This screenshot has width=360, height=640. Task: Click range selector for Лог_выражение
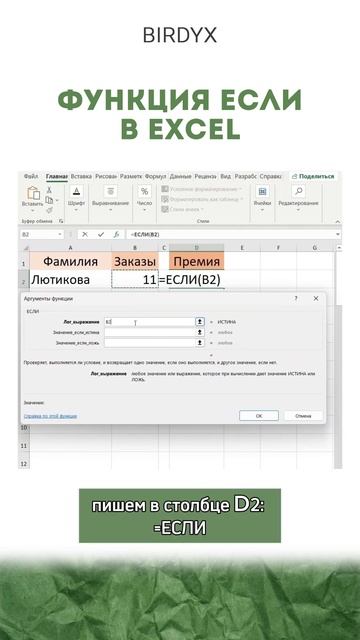200,322
